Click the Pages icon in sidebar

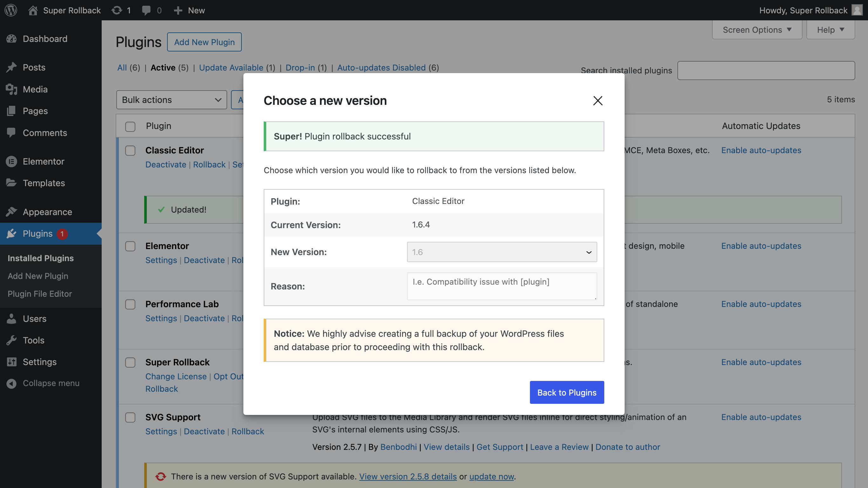11,111
